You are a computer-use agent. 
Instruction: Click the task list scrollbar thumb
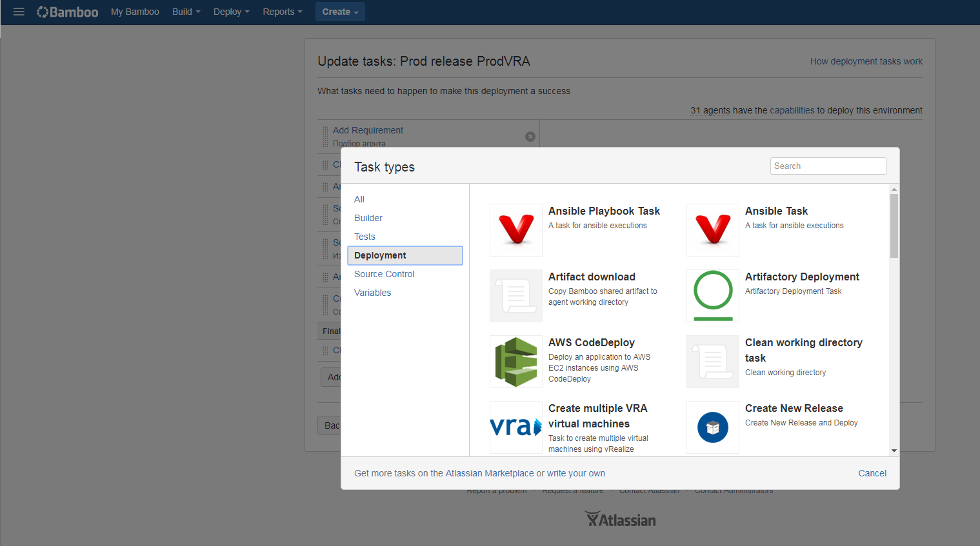(894, 226)
